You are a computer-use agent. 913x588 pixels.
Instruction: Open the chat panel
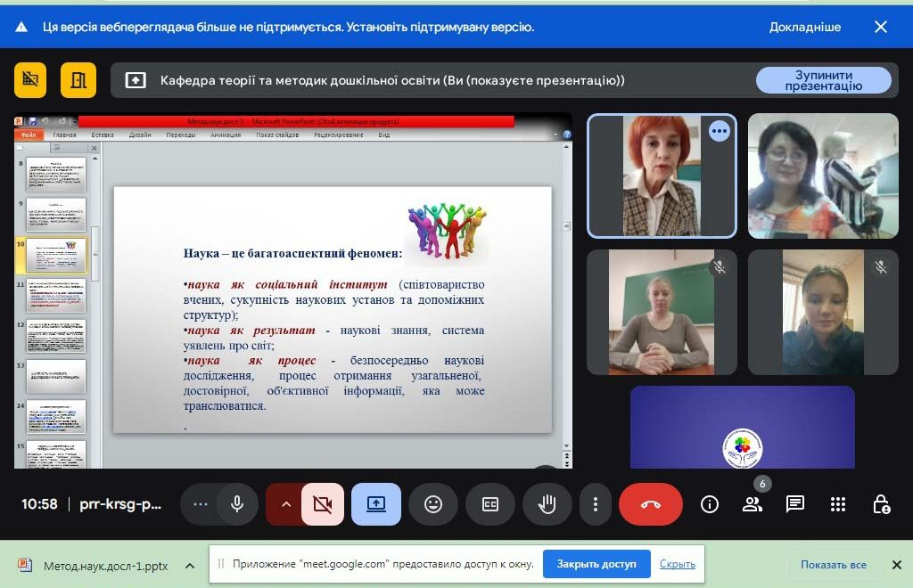click(x=795, y=504)
